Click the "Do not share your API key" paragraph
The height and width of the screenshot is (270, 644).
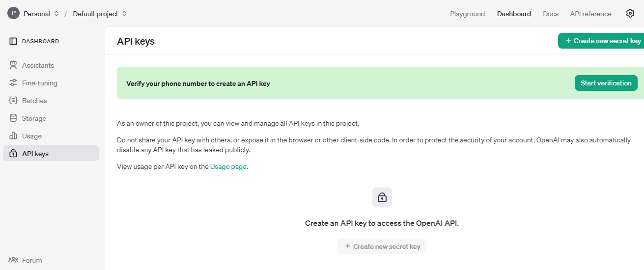pyautogui.click(x=373, y=145)
